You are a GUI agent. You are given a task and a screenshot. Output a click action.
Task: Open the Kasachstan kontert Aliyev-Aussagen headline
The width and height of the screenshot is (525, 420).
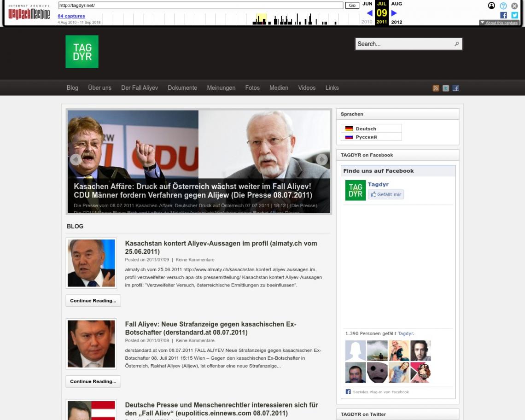point(221,247)
